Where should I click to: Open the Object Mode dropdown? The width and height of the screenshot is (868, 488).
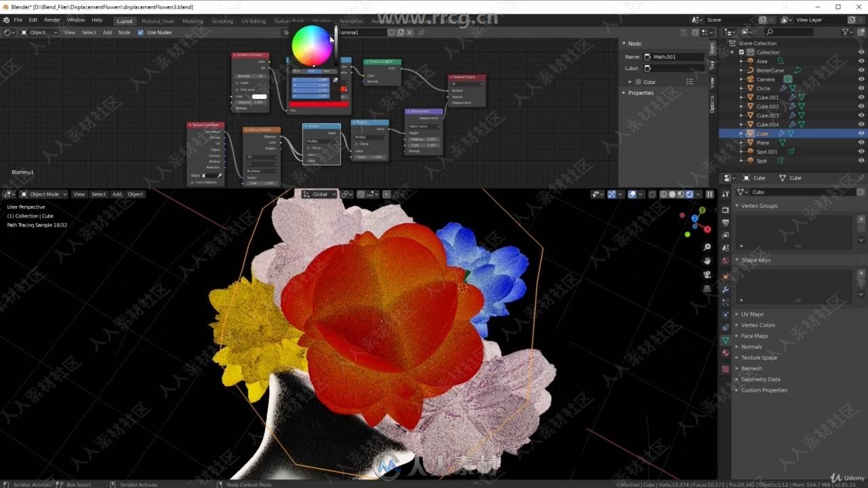coord(44,195)
